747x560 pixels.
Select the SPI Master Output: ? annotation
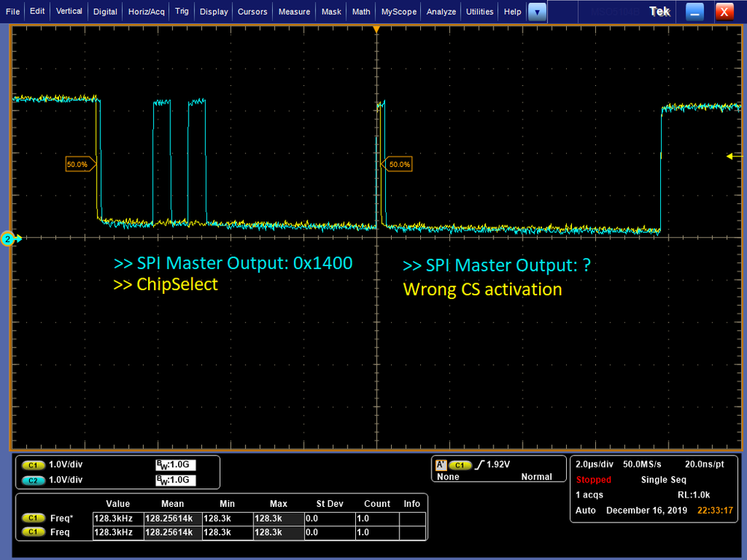click(x=497, y=265)
